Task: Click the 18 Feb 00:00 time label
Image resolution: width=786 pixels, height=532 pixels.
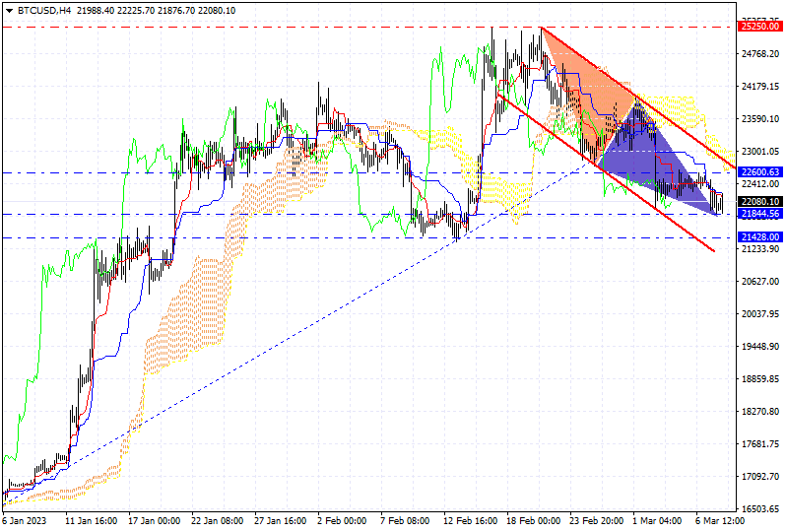Action: pos(534,521)
